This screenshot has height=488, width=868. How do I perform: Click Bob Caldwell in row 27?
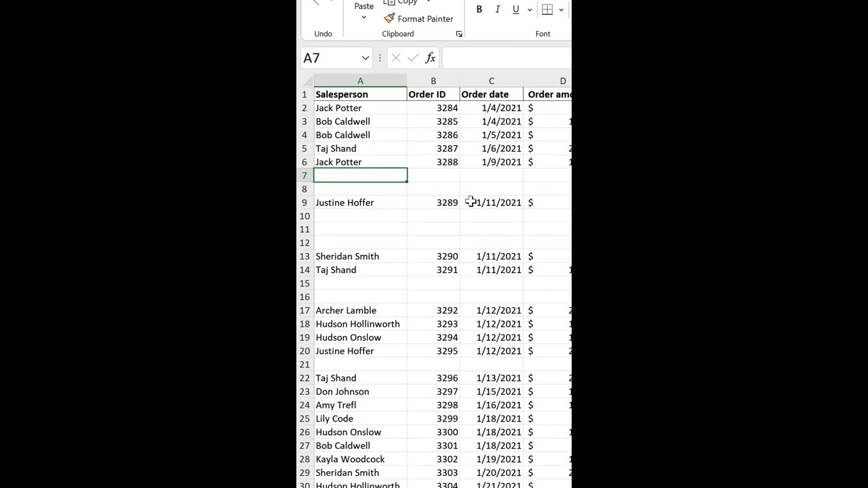tap(342, 446)
